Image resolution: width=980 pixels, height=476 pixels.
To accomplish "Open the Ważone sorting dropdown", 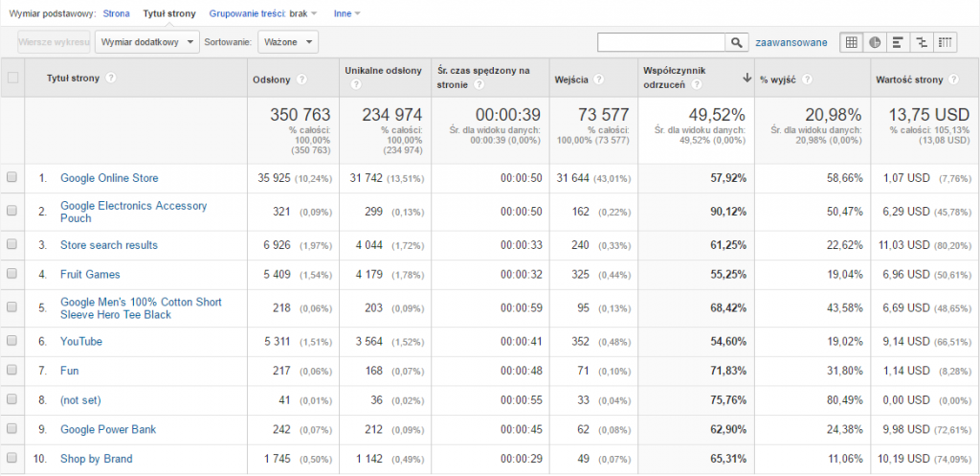I will click(288, 42).
